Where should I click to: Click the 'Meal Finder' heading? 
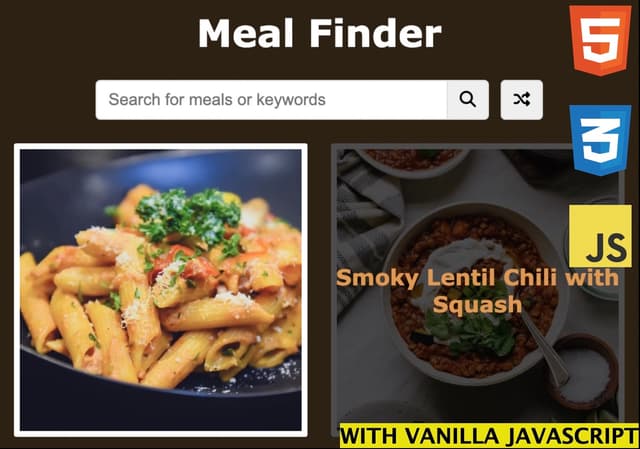tap(320, 33)
